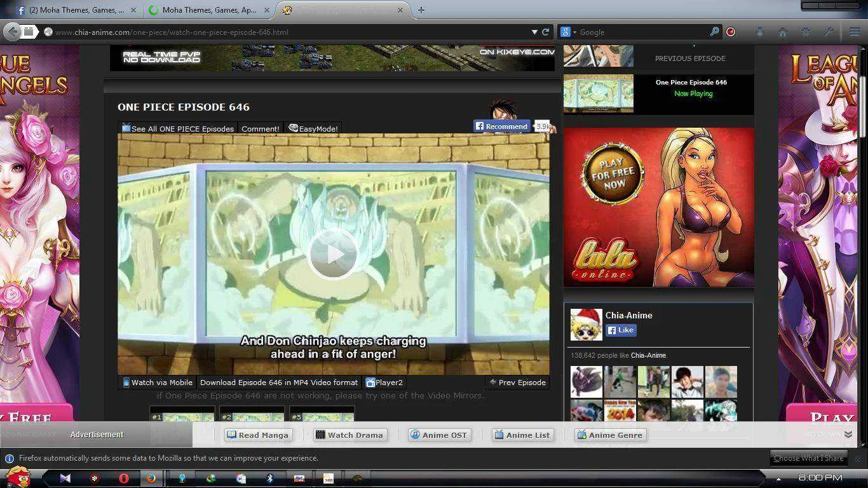Click the search magnifier icon

click(x=714, y=32)
